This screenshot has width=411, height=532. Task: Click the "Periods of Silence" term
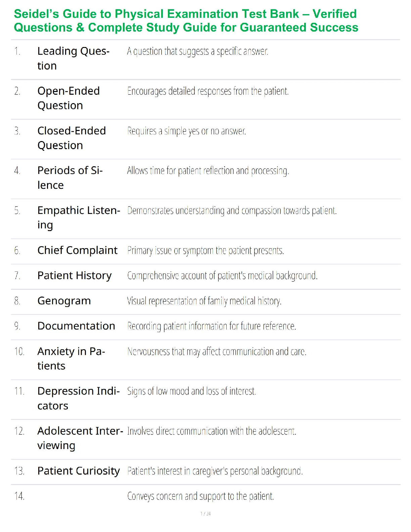[x=70, y=178]
